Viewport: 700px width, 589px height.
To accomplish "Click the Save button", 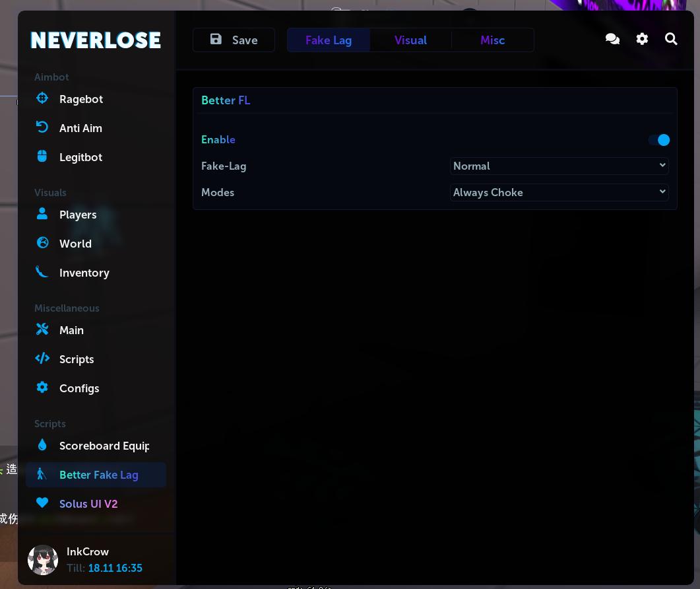I will [x=234, y=40].
